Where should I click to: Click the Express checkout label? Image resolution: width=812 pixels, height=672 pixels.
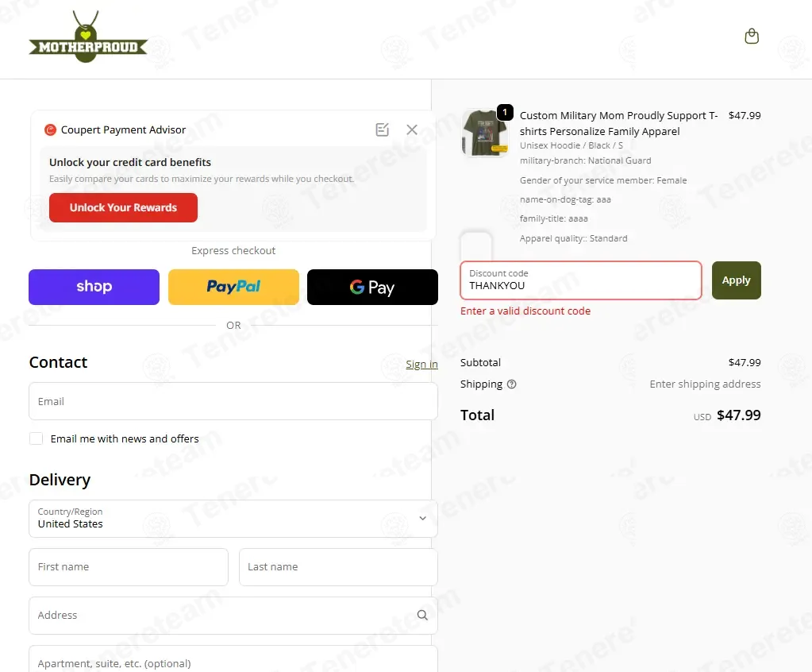pyautogui.click(x=233, y=251)
